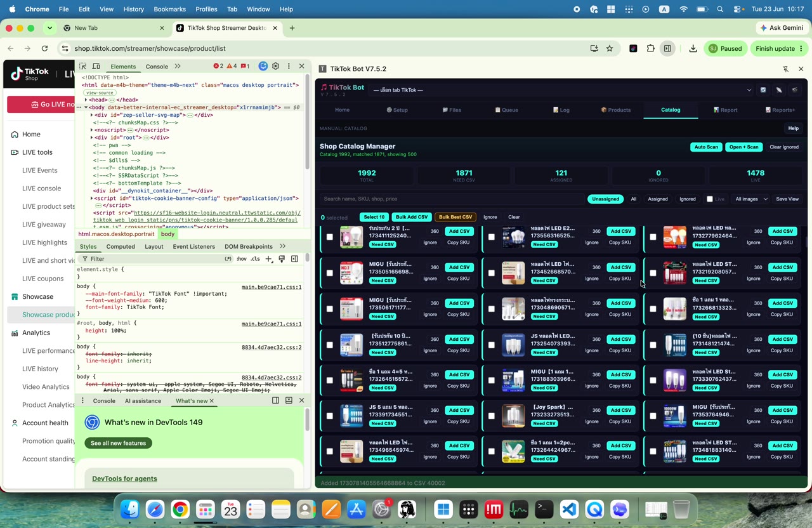812x528 pixels.
Task: Switch to the Products tab in TikTok Bot
Action: (616, 110)
